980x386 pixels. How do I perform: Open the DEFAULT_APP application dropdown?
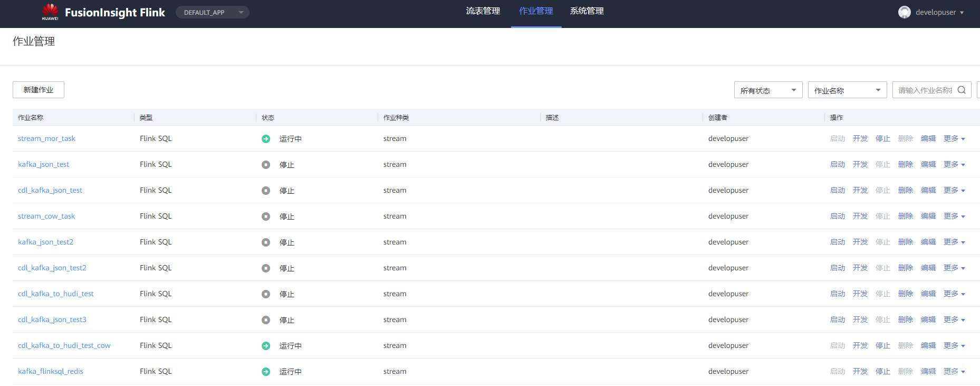tap(212, 12)
